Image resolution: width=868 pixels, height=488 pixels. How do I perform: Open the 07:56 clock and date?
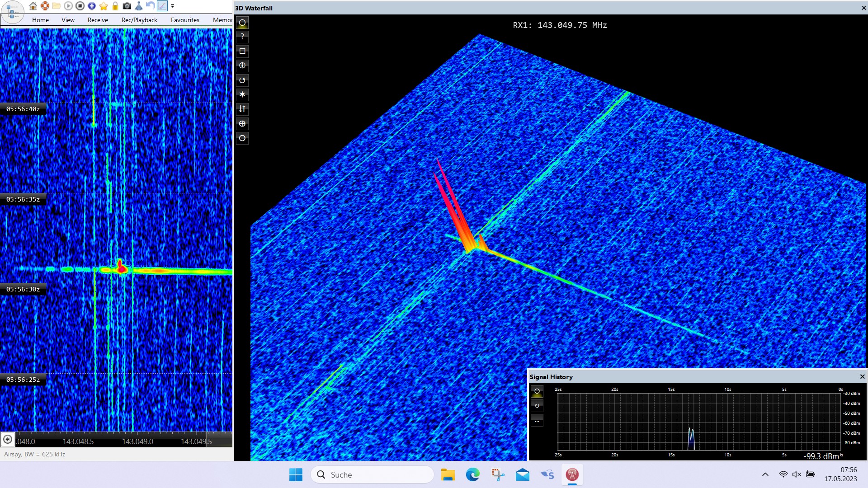click(x=840, y=474)
